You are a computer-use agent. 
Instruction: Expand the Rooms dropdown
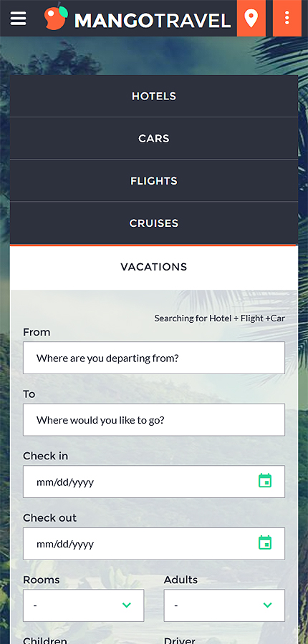click(84, 605)
